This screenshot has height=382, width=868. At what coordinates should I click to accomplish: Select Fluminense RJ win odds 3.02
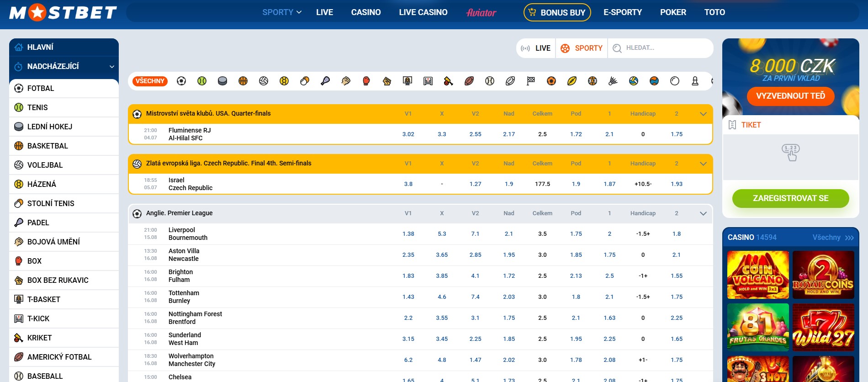coord(408,134)
